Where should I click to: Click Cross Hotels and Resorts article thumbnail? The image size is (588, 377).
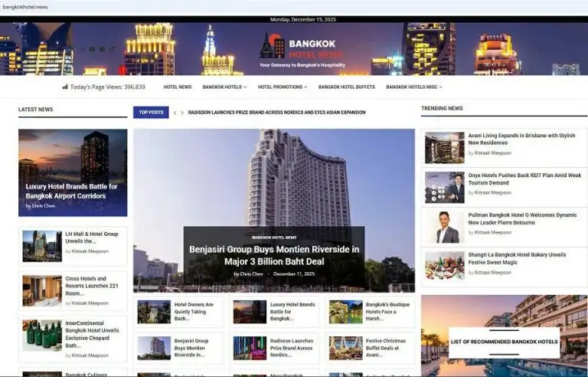(42, 290)
